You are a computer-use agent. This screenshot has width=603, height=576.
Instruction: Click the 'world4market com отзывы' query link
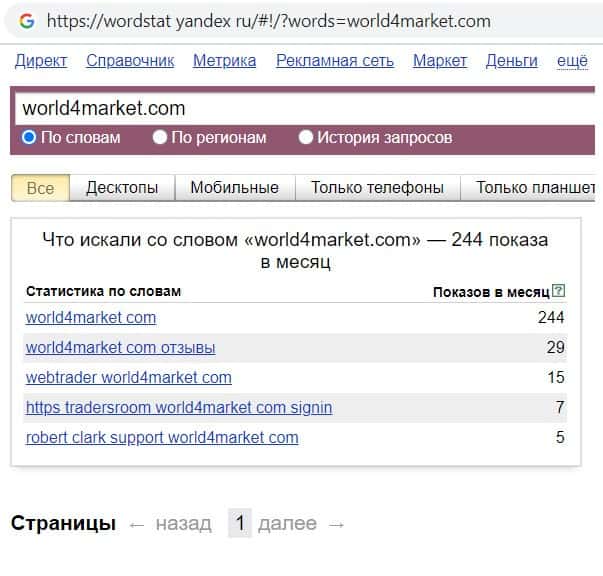(120, 348)
